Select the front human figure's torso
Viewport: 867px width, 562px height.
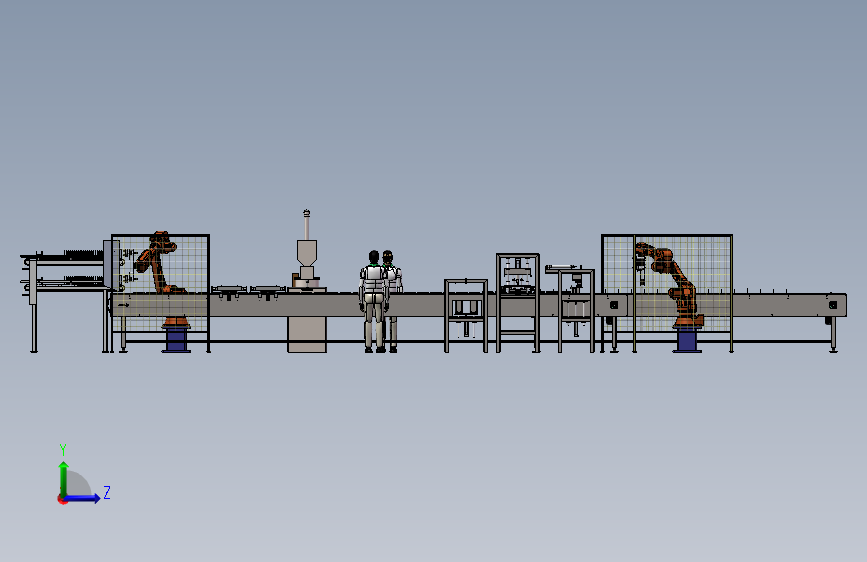(x=374, y=280)
